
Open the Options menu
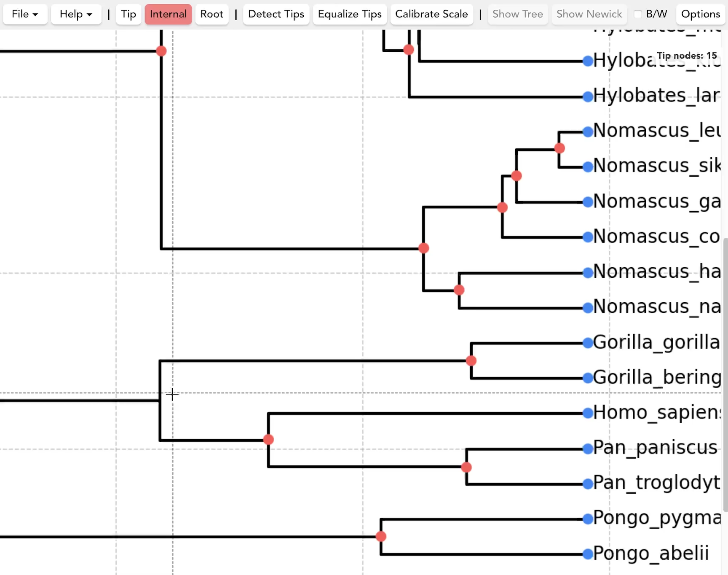700,14
